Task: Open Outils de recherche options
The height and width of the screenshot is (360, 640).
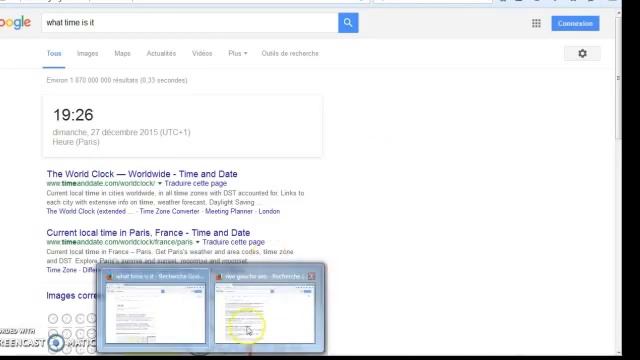Action: point(290,53)
